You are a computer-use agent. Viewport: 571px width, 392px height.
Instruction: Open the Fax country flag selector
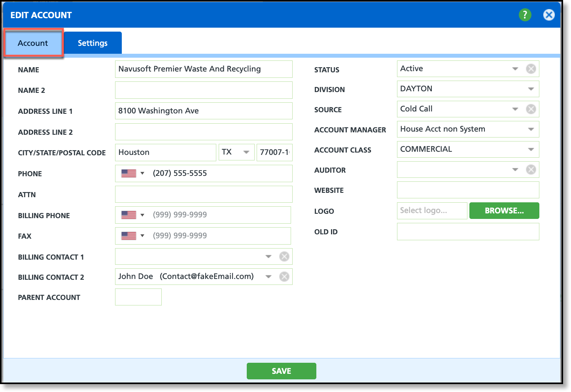tap(132, 236)
